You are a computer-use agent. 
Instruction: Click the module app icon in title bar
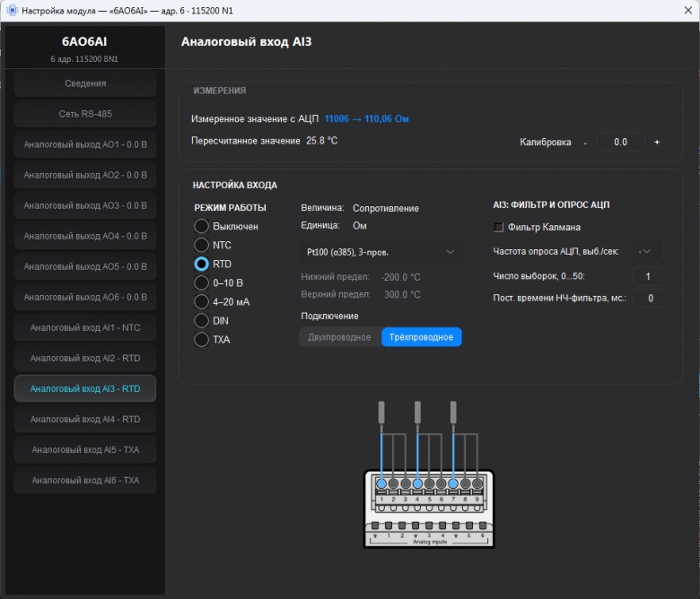[12, 10]
